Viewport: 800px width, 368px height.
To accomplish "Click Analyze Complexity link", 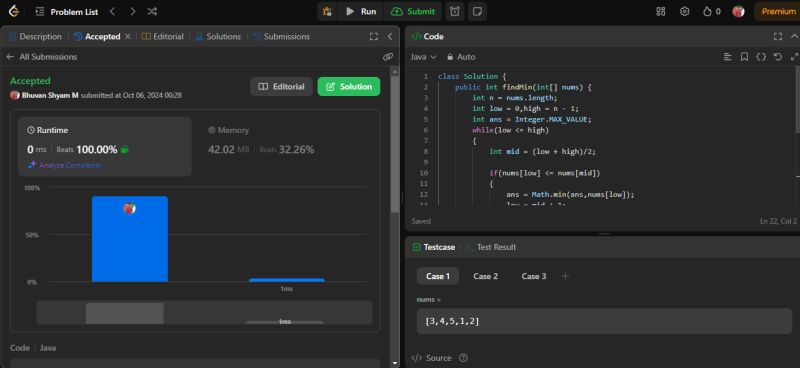I will 65,165.
